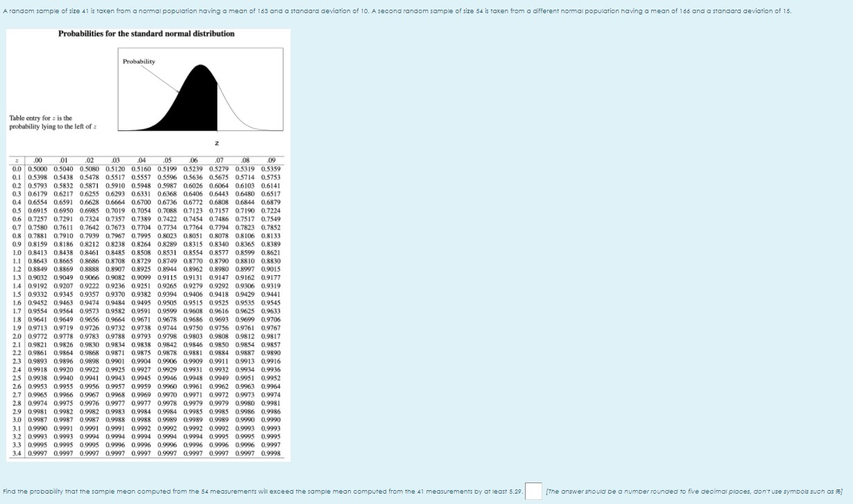Select the 'Probabilities for the standard normal distribution' title
This screenshot has width=853, height=504.
coord(146,33)
